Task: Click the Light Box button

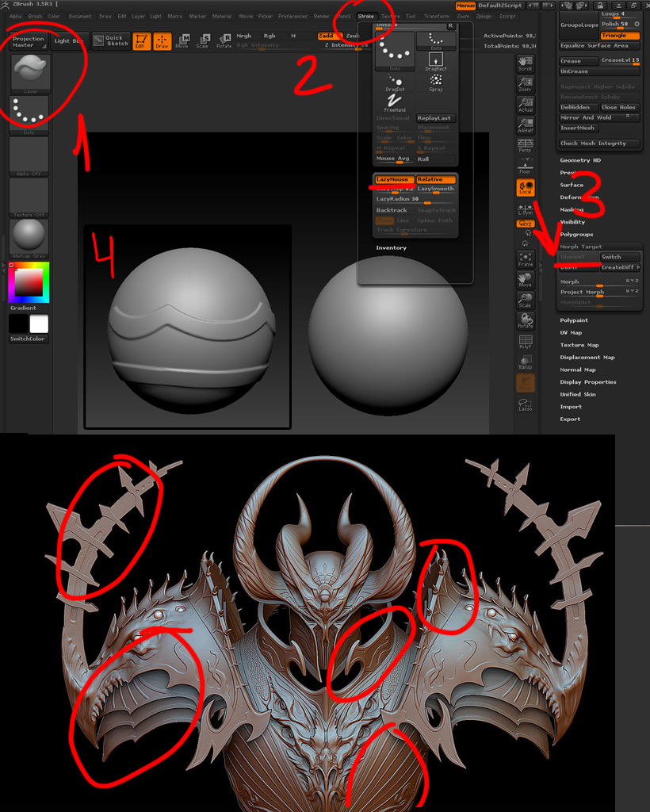Action: click(x=69, y=41)
